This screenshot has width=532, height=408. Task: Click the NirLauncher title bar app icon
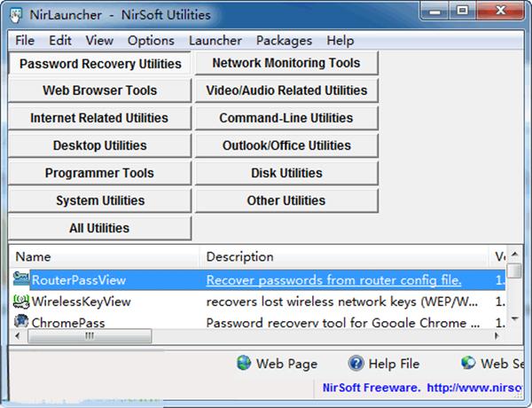(16, 15)
